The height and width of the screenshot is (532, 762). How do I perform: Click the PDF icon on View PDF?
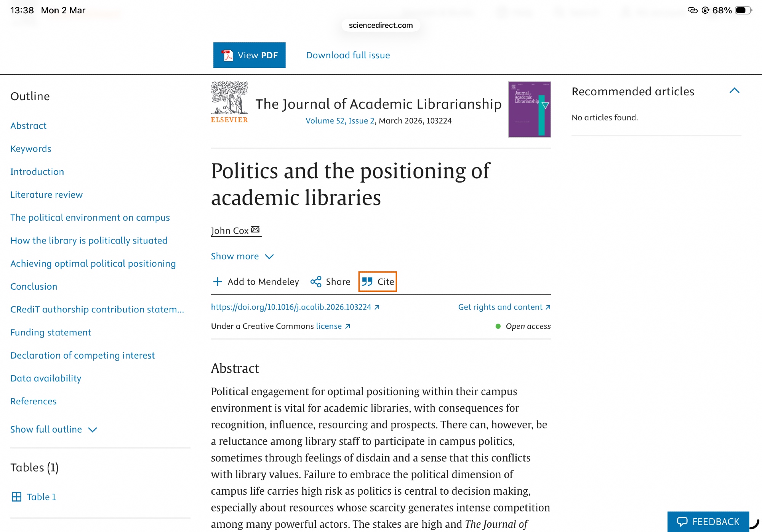tap(228, 55)
